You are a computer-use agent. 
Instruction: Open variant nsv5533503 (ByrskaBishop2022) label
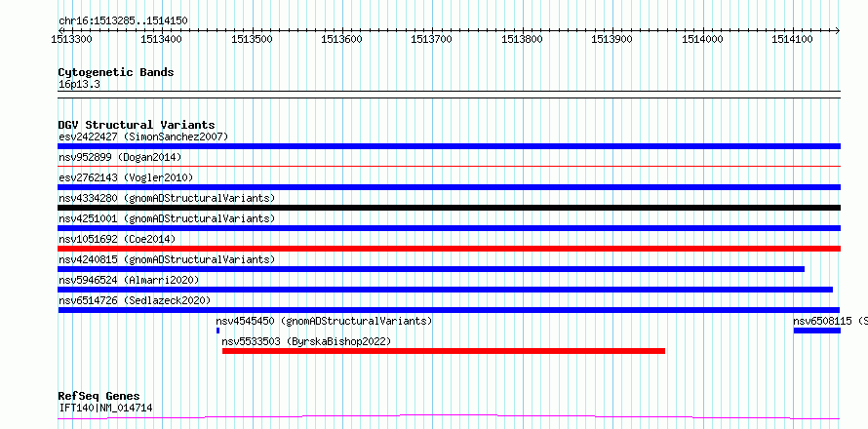tap(306, 341)
